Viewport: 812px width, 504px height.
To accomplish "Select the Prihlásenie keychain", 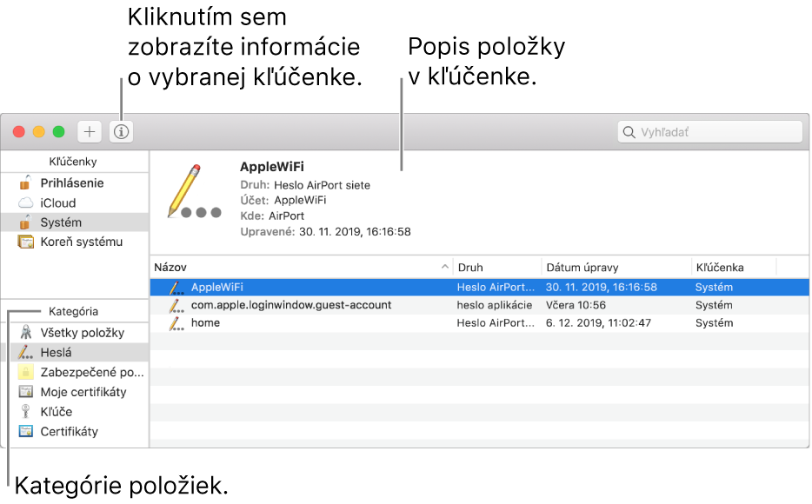I will coord(75,183).
